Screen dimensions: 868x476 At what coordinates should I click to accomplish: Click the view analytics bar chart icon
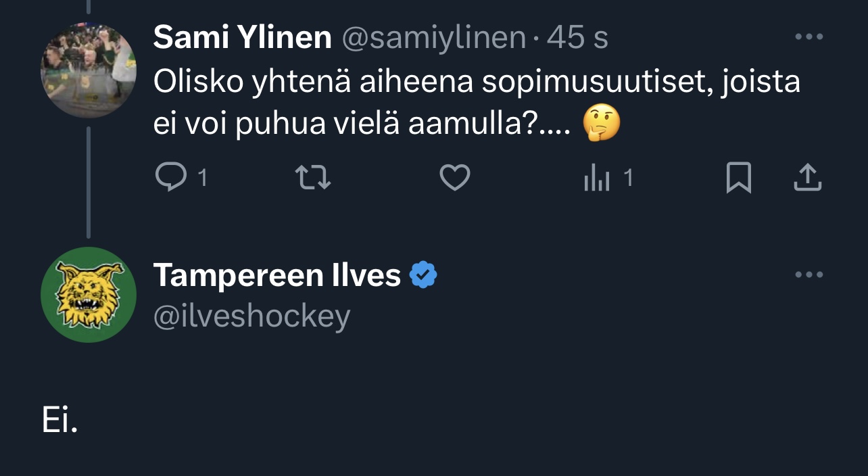(x=597, y=178)
